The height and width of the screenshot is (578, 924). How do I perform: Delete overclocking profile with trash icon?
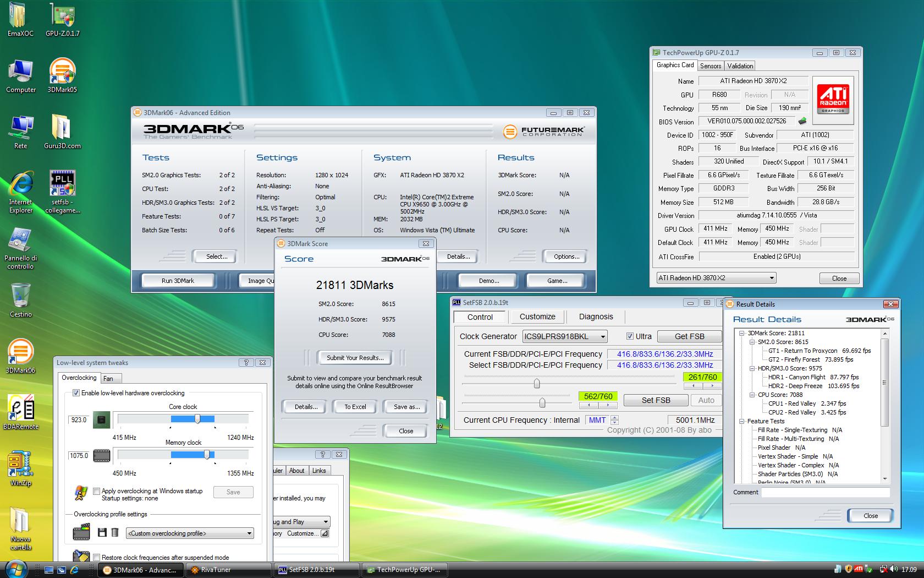click(115, 532)
